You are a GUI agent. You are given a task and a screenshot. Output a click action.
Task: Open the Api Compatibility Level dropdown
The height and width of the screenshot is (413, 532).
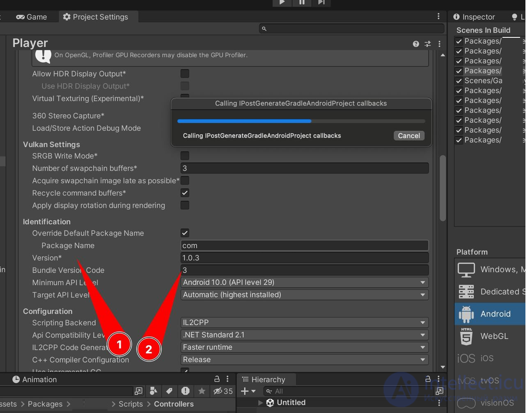305,335
